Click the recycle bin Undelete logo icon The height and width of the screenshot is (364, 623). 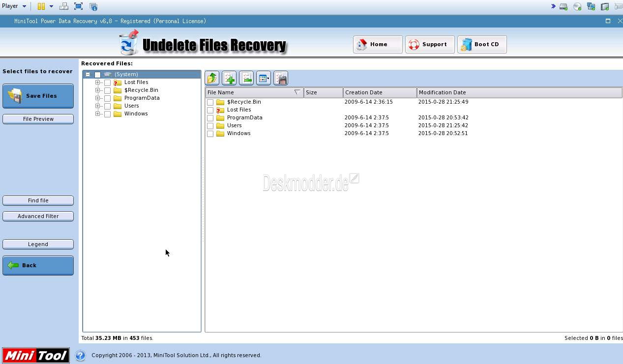pyautogui.click(x=129, y=43)
